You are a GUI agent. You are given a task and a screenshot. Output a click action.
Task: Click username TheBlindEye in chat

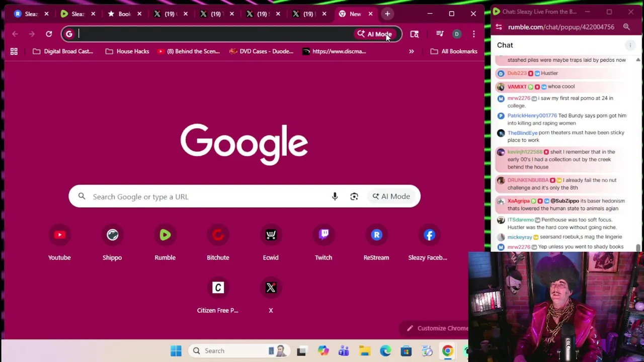coord(522,133)
